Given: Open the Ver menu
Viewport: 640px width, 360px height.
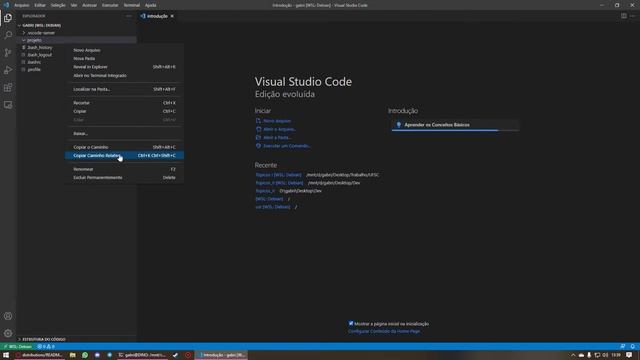Looking at the screenshot, I should (74, 5).
